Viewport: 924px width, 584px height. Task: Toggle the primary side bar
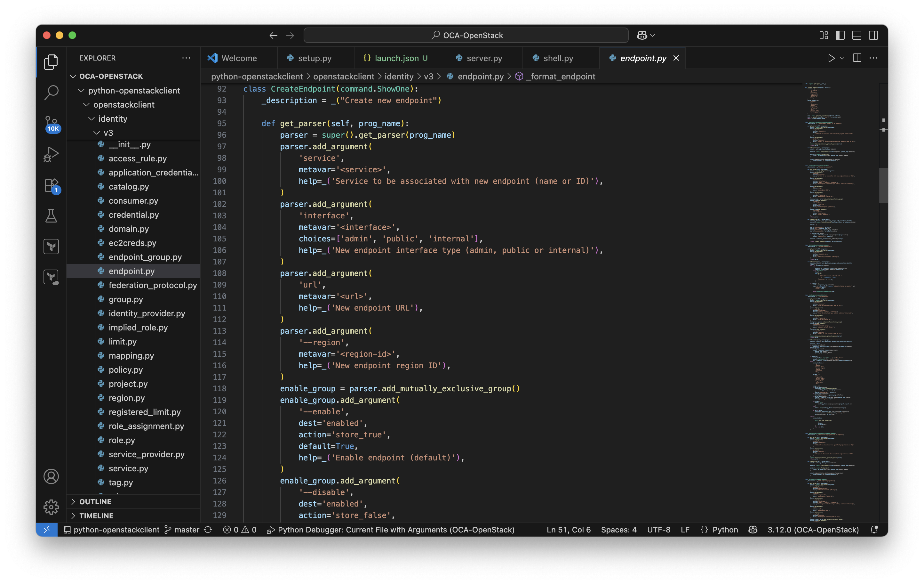pyautogui.click(x=840, y=35)
